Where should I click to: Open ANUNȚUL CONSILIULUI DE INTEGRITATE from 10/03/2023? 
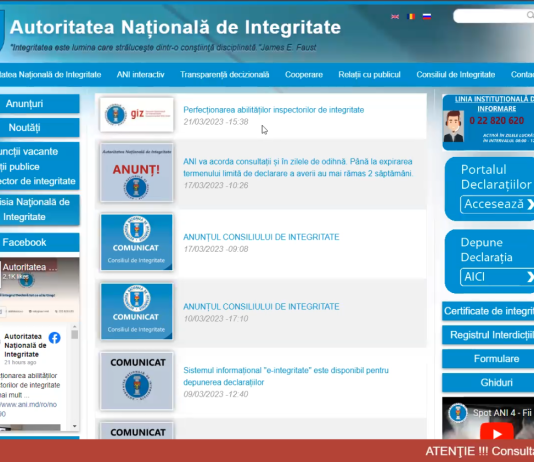click(x=261, y=306)
